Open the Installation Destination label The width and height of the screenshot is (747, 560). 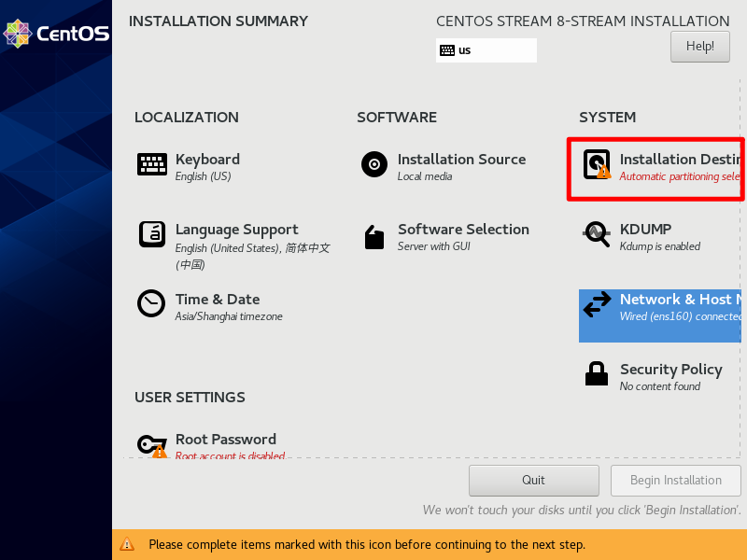(681, 159)
